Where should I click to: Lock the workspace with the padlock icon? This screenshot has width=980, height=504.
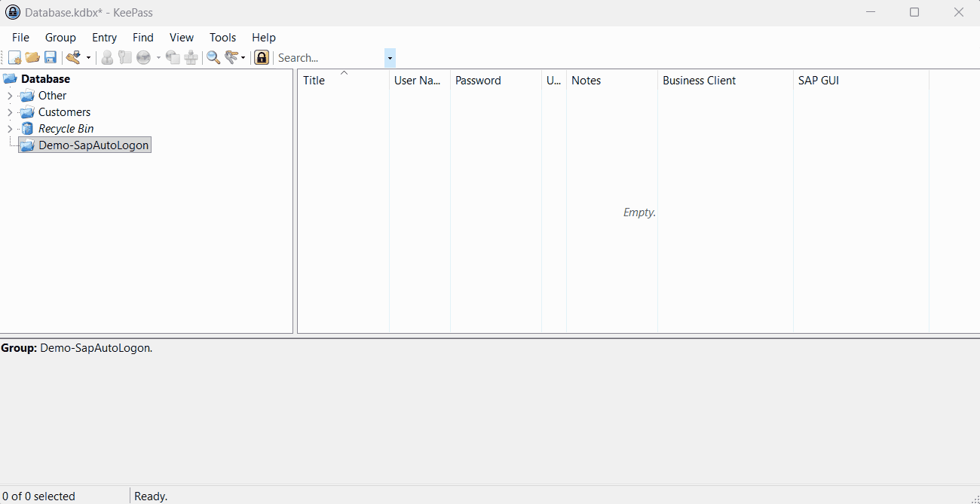point(262,57)
